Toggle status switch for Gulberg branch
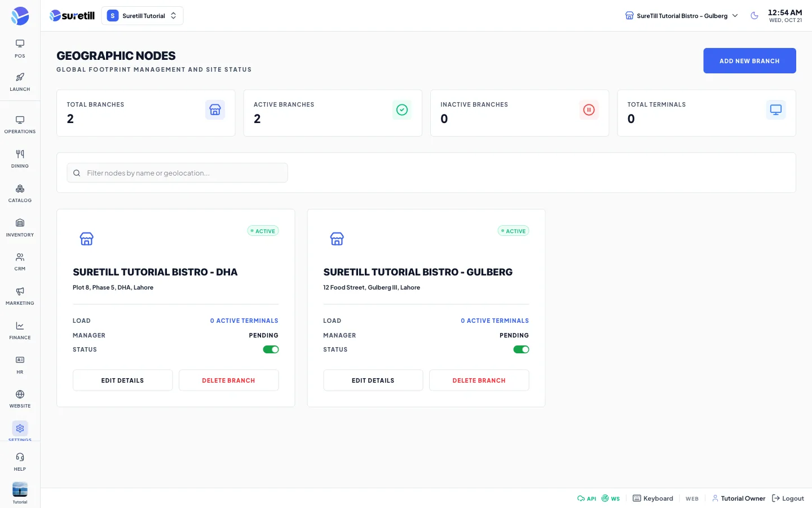Viewport: 812px width, 508px height. [521, 349]
